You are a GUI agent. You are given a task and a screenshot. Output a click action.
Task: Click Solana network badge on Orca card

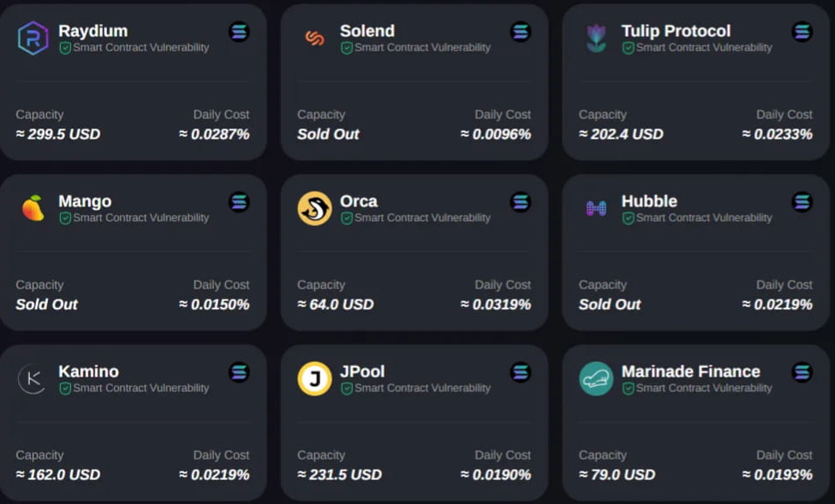[x=521, y=202]
